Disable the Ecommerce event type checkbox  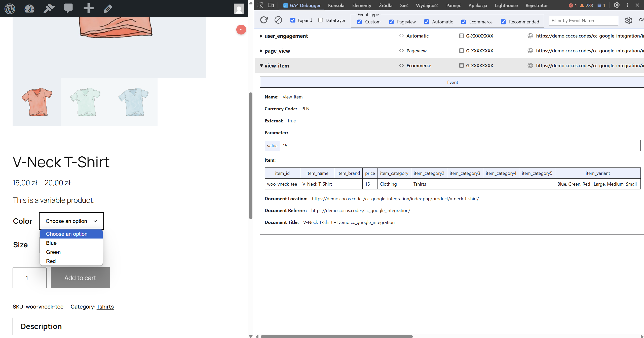pos(463,22)
